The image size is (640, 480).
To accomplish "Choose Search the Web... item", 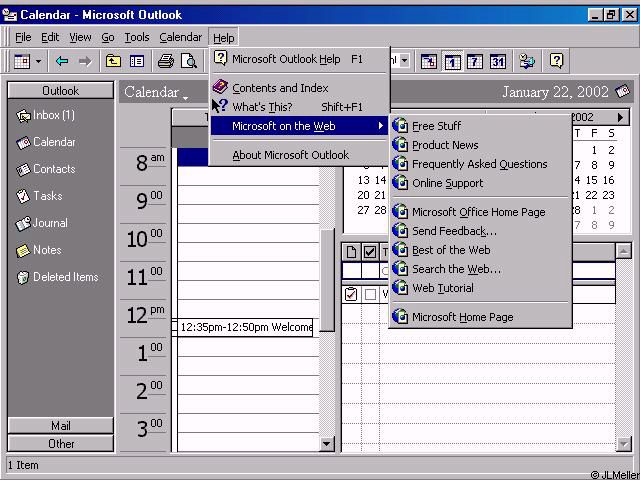I will pos(480,269).
